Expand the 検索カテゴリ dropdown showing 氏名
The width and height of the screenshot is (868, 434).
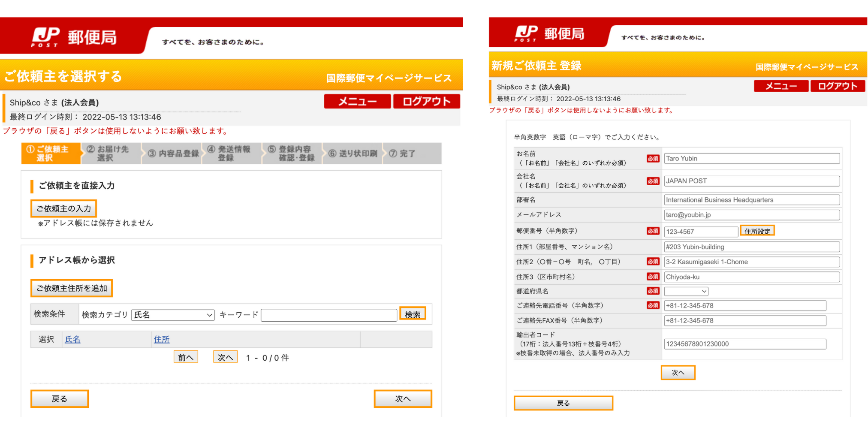point(173,315)
